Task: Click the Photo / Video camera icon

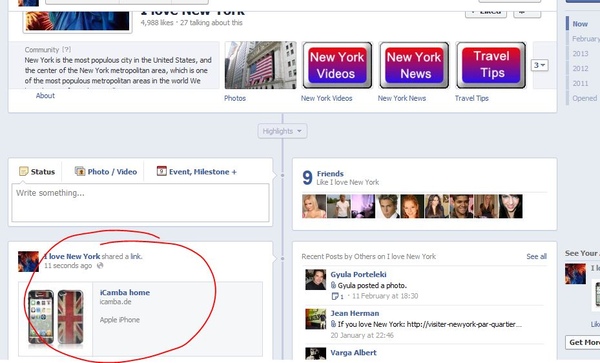Action: point(80,171)
